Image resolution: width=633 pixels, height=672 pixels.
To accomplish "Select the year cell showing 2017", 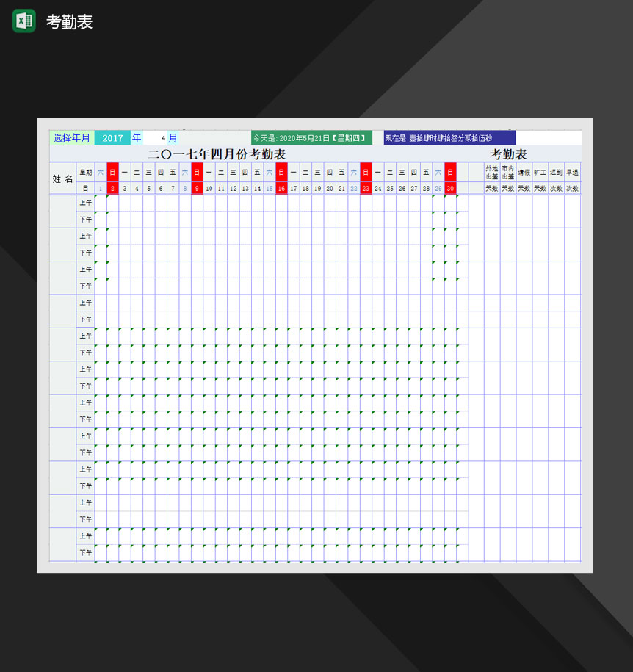I will click(x=112, y=138).
